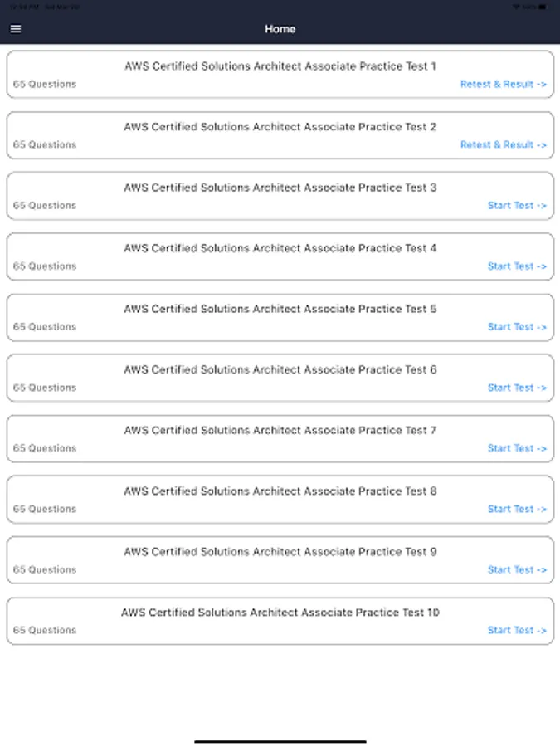
Task: Tap Retest & Result for Practice Test 2
Action: [503, 144]
